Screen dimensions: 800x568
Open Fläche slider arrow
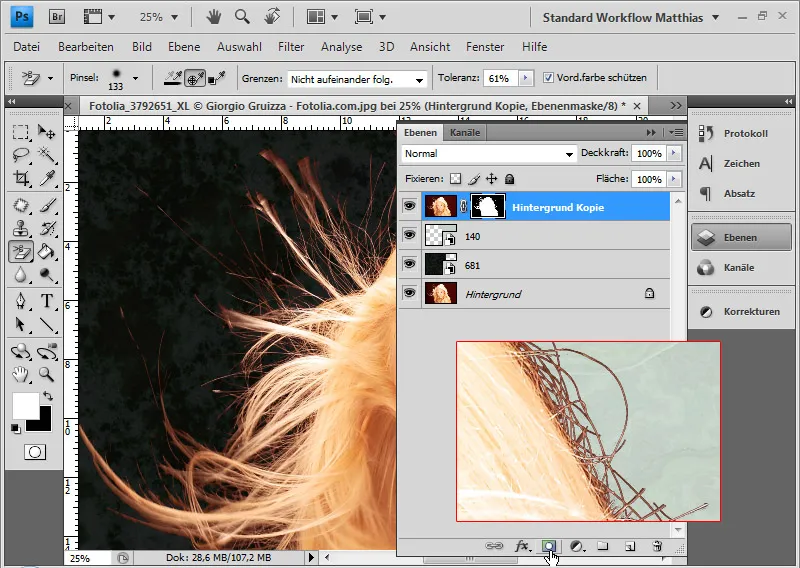point(674,179)
